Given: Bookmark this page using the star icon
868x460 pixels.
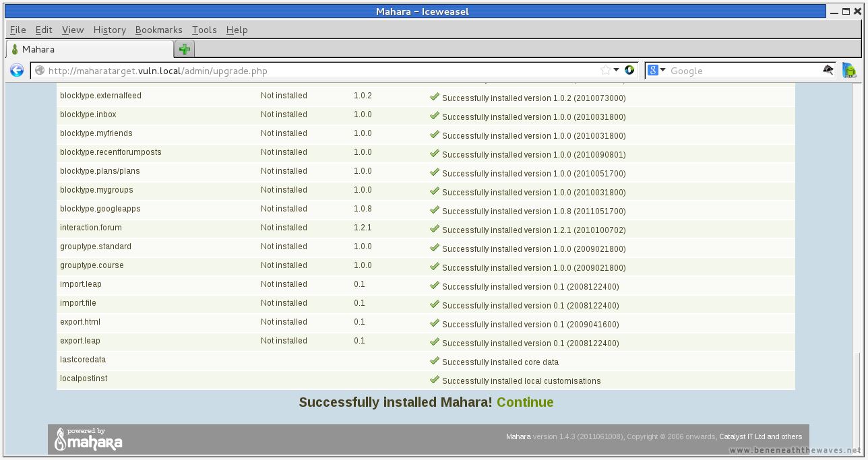Looking at the screenshot, I should pos(605,70).
